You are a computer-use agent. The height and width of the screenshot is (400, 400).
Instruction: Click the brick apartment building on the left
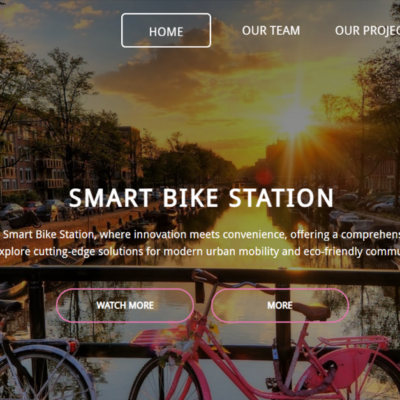(30, 160)
